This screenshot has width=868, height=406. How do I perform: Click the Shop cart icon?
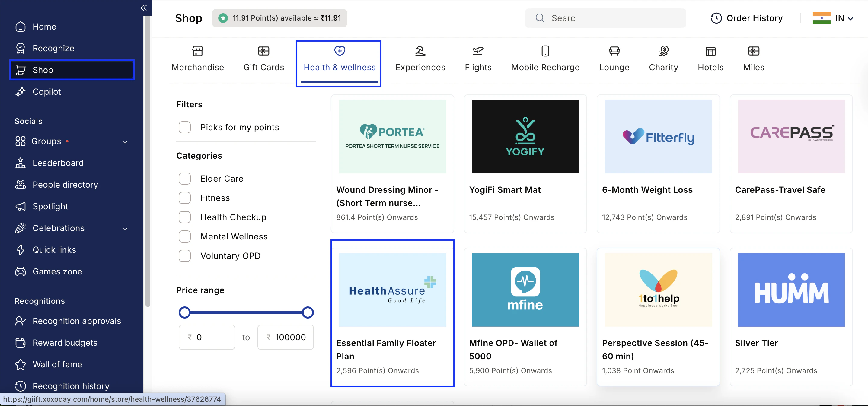[x=21, y=70]
